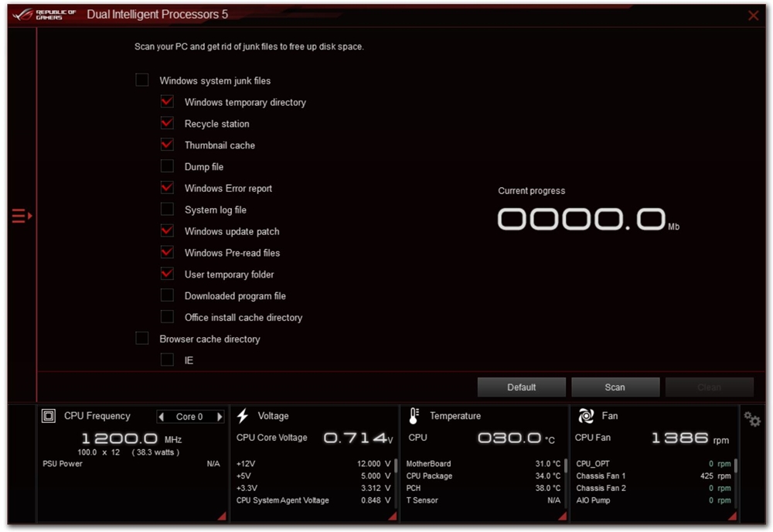Expand the Temperature panel corner triangle
Screen dimensions: 773x532
click(563, 517)
